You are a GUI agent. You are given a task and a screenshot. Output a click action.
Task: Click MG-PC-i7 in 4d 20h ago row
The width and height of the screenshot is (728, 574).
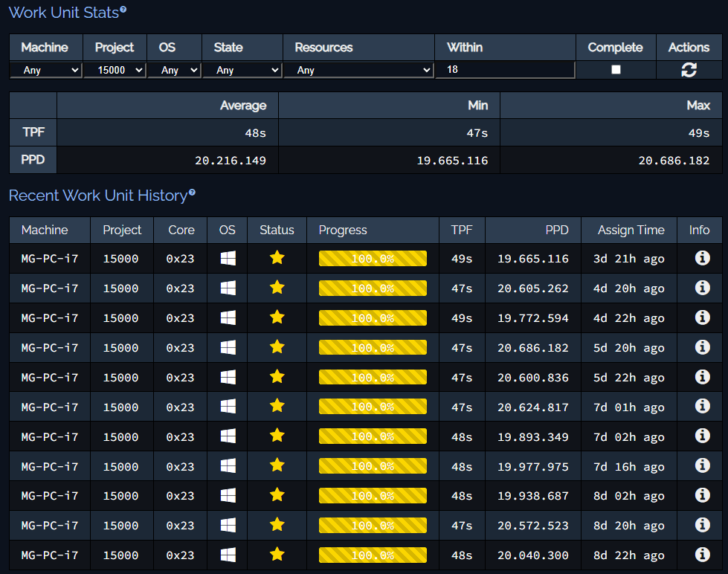pyautogui.click(x=50, y=288)
